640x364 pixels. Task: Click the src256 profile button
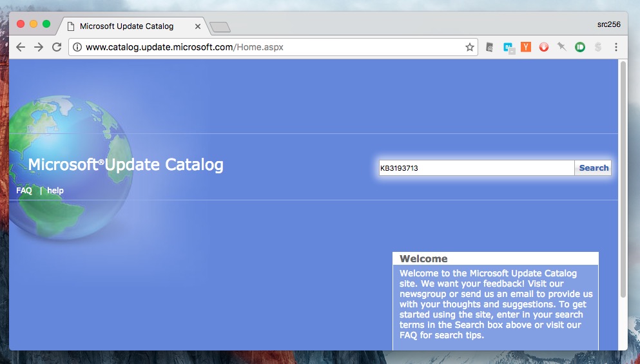[x=608, y=24]
